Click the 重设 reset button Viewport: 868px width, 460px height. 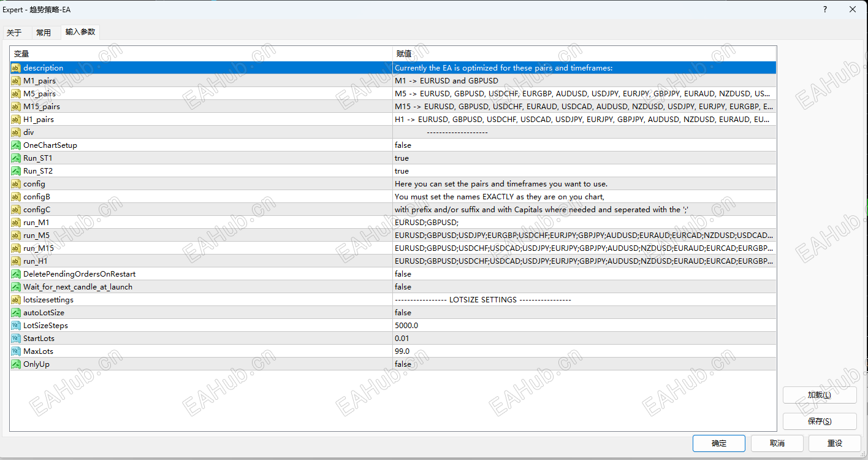tap(835, 443)
